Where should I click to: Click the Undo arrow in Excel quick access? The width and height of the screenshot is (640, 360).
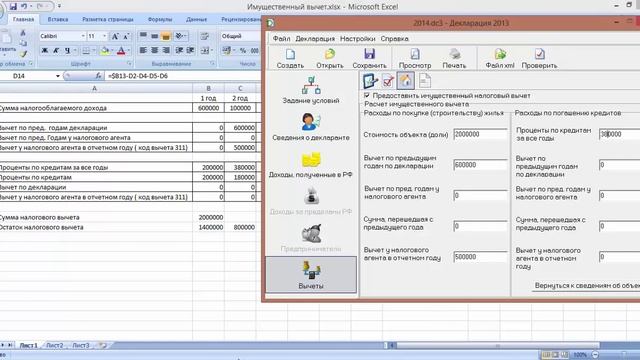pyautogui.click(x=24, y=7)
